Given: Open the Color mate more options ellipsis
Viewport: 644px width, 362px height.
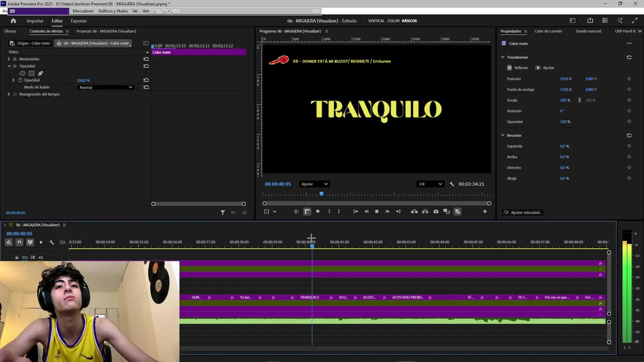Looking at the screenshot, I should click(629, 43).
